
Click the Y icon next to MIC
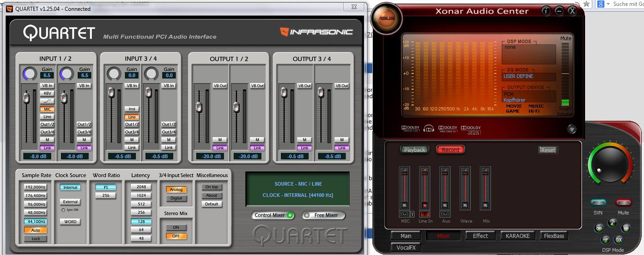click(412, 214)
